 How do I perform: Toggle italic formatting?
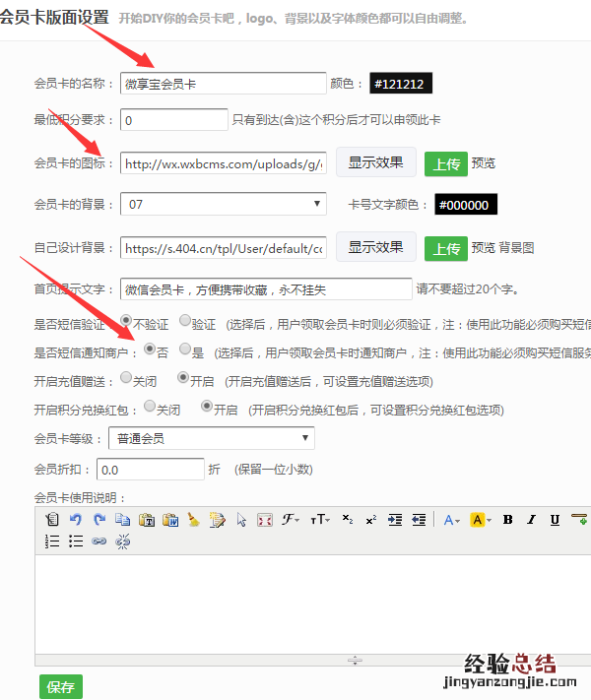(531, 519)
